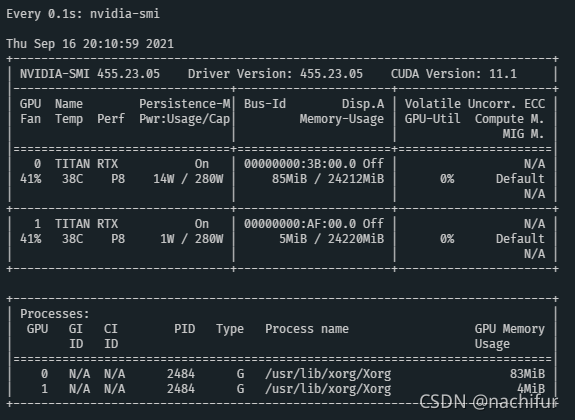This screenshot has width=575, height=420.
Task: Click the '4MiB' process memory value
Action: [531, 389]
